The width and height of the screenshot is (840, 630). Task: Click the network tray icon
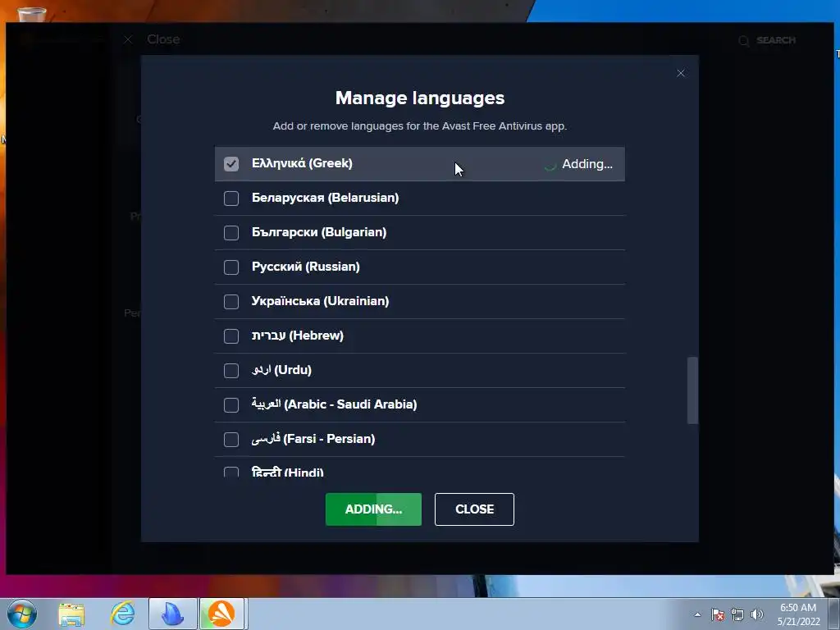coord(737,614)
